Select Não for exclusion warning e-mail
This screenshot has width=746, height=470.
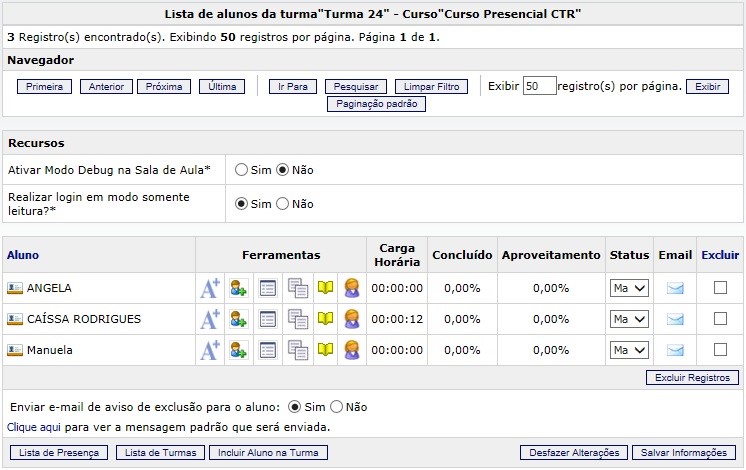coord(337,407)
